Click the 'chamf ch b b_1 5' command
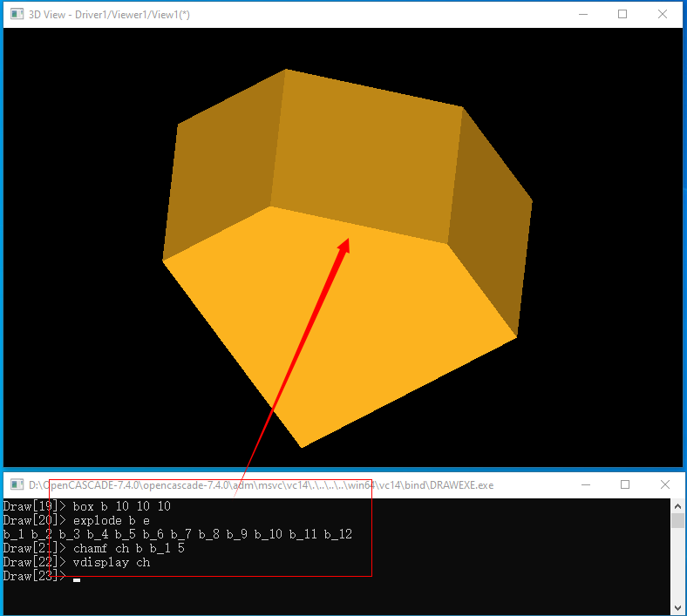The width and height of the screenshot is (687, 616). [129, 549]
